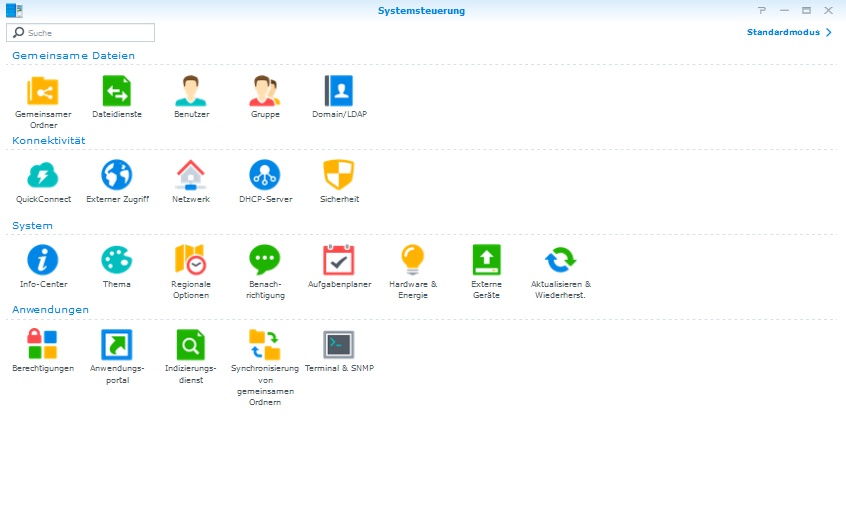Open the Sicherheit shield icon
Viewport: 846px width, 521px height.
[339, 176]
